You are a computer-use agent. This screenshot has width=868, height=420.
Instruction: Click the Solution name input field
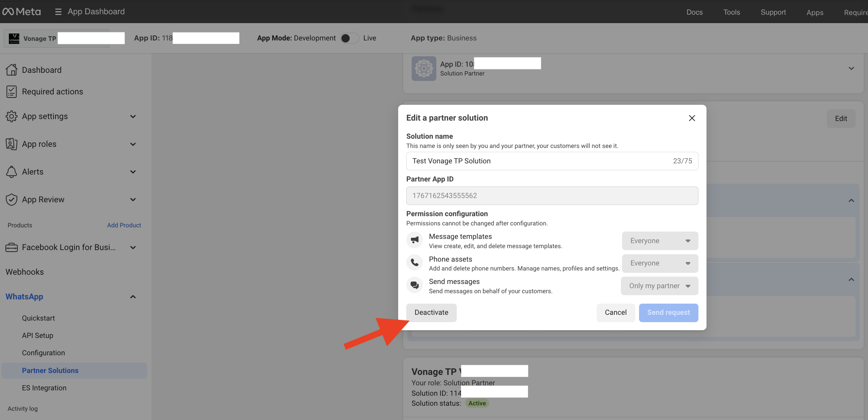pos(552,161)
